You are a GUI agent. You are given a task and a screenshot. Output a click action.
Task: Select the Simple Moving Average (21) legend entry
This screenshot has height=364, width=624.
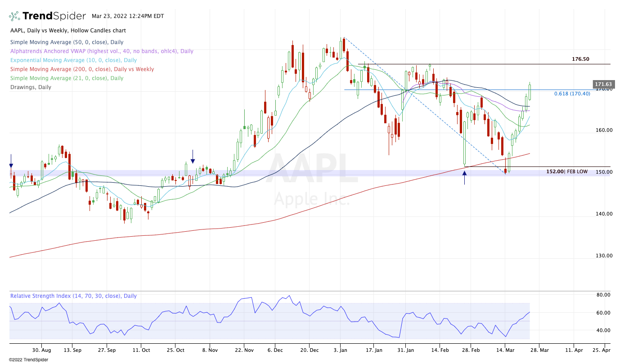[x=67, y=78]
